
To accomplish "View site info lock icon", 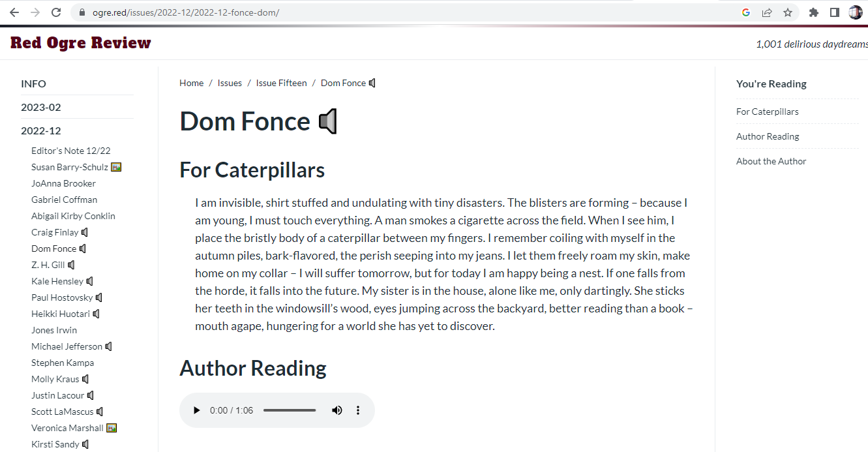I will click(x=82, y=12).
